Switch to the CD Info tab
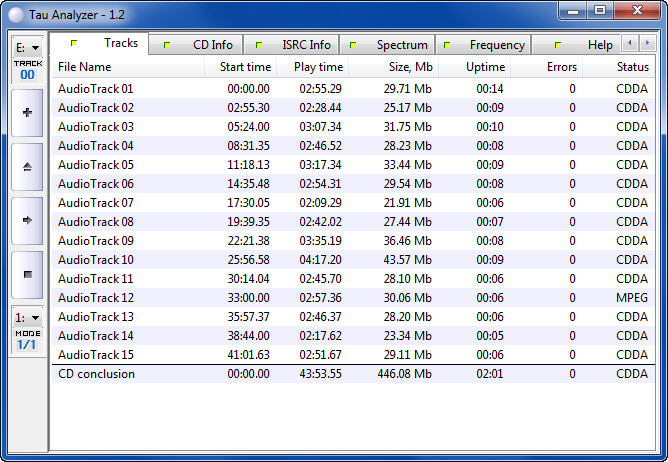 199,45
